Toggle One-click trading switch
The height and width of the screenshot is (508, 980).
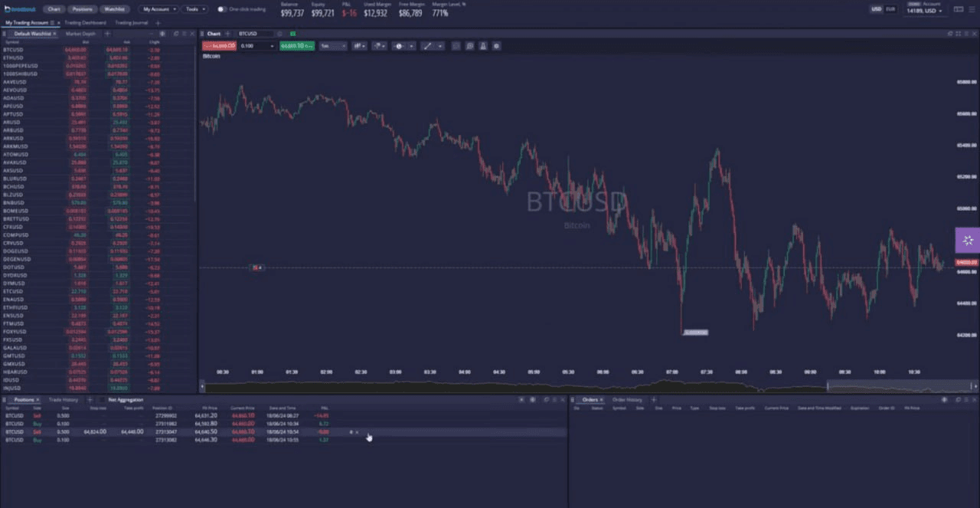[x=221, y=9]
